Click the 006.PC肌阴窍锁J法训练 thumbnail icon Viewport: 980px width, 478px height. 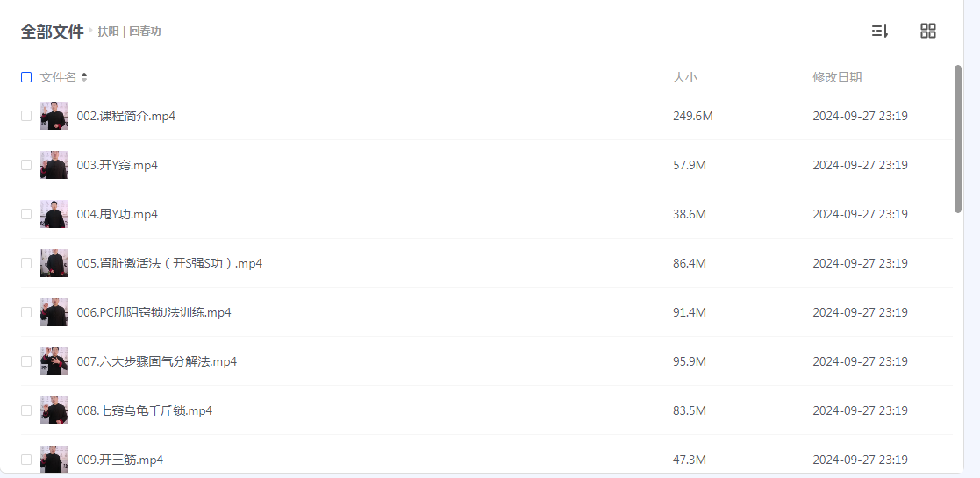54,312
